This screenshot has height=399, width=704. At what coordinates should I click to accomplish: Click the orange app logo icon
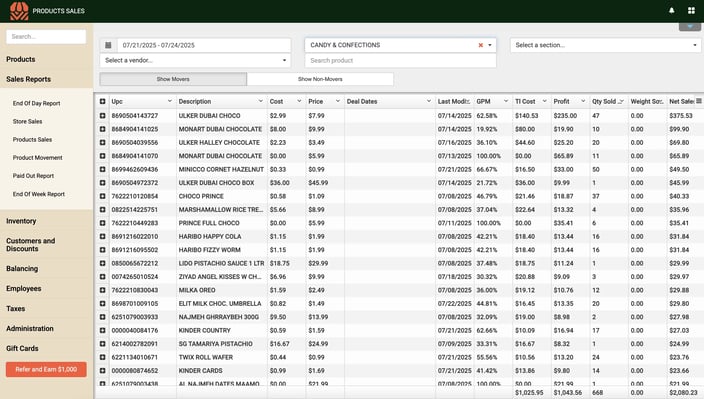pyautogui.click(x=19, y=11)
